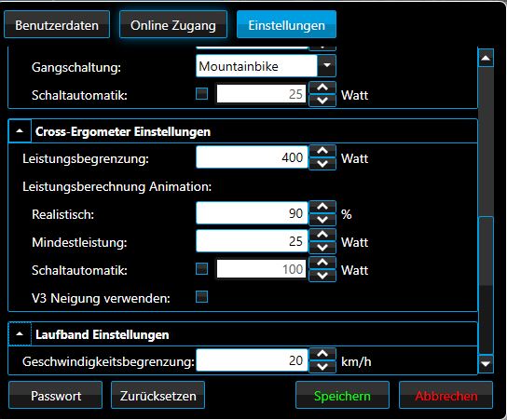Collapse Laufband Einstellungen section

[x=20, y=334]
